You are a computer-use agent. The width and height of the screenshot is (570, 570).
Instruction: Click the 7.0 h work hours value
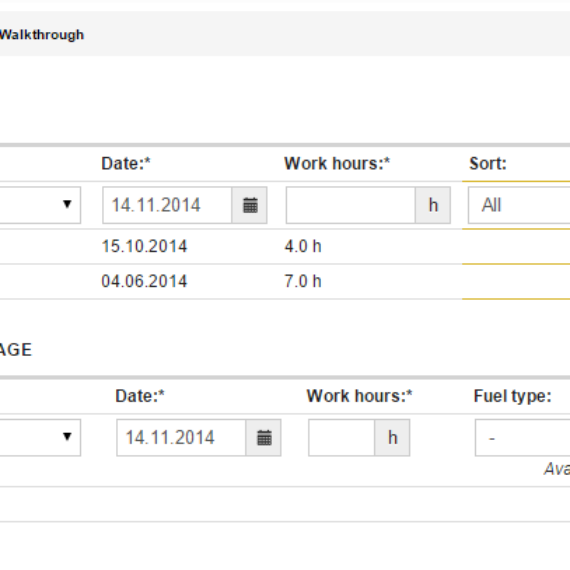303,281
